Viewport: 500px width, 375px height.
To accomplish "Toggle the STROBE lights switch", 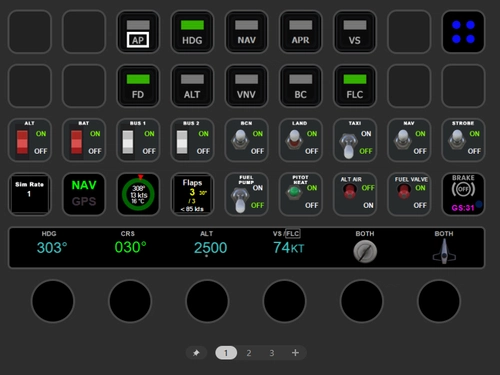I will pos(463,140).
